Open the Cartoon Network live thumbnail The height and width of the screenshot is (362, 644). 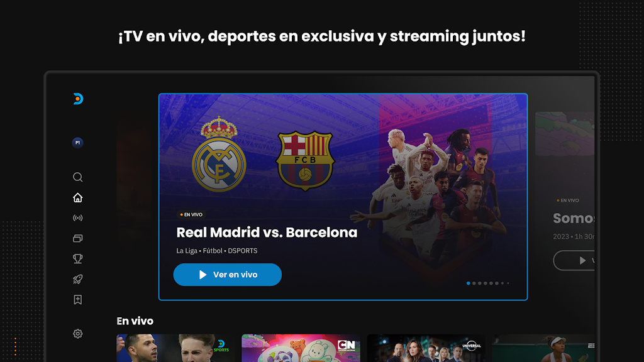(301, 348)
